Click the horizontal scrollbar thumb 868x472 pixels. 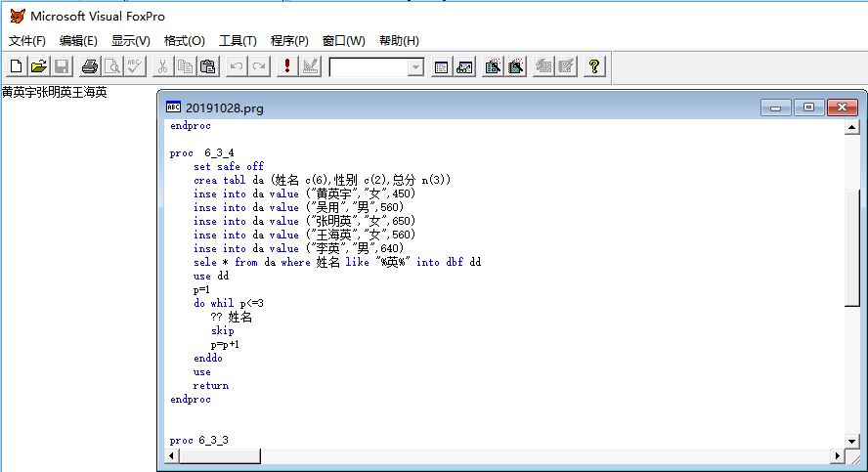tap(219, 456)
